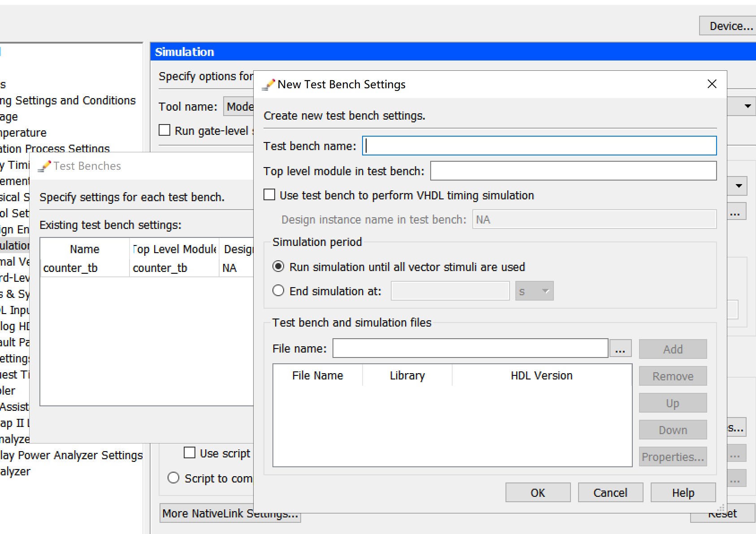Sort by File Name column header
Image resolution: width=756 pixels, height=534 pixels.
click(x=318, y=375)
